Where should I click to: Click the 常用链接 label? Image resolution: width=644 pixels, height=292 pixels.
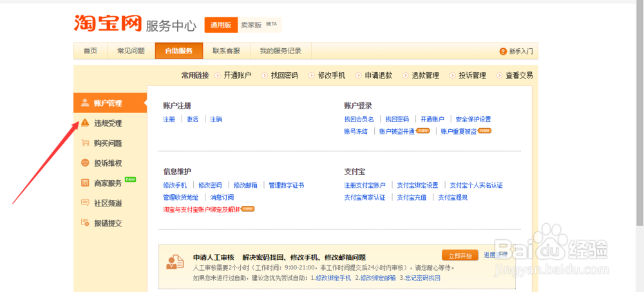[x=195, y=75]
